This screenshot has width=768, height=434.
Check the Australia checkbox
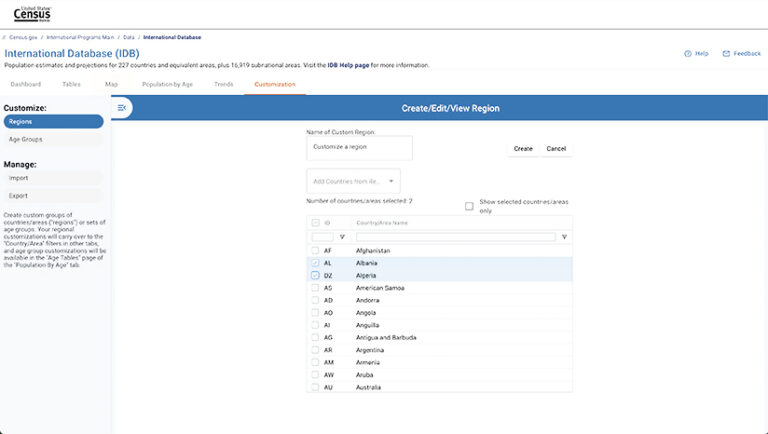(x=315, y=387)
